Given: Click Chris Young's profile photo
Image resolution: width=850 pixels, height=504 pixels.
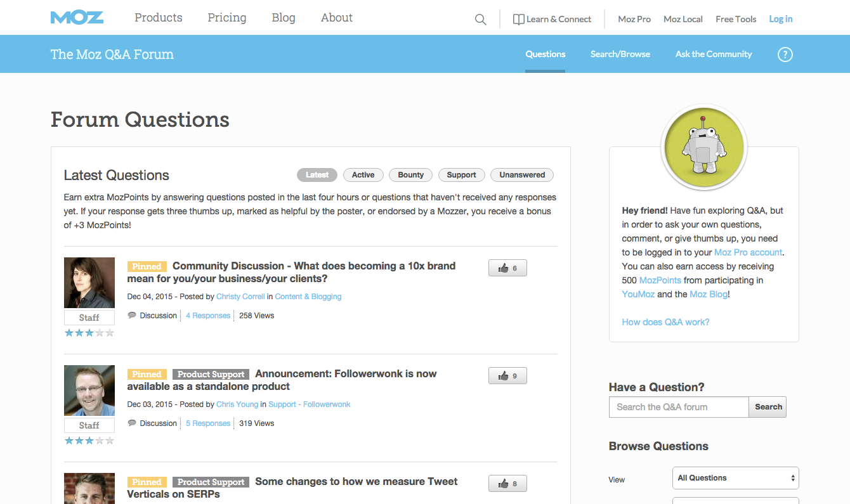Looking at the screenshot, I should pos(89,391).
